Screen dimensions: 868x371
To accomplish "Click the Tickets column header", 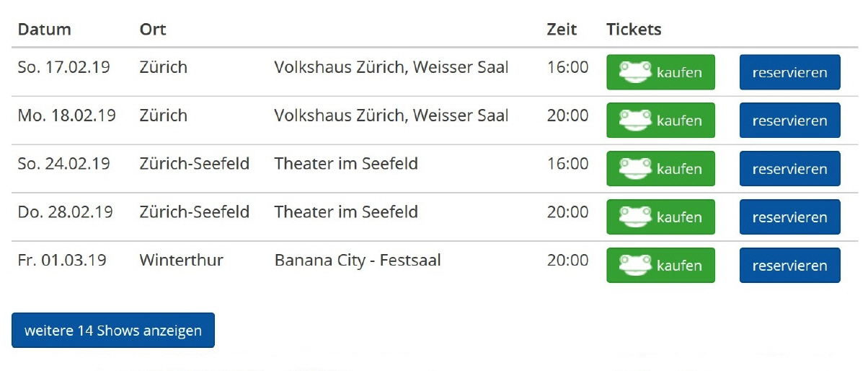I will coord(634,30).
